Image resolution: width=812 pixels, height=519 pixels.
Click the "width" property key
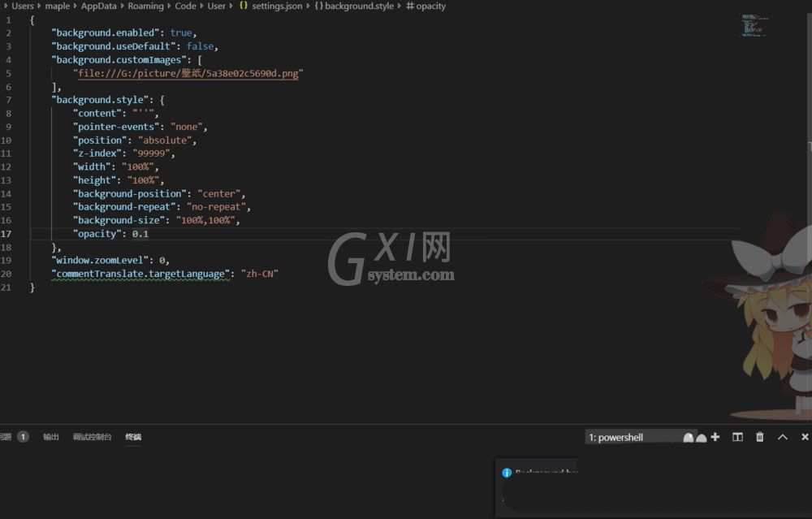(x=92, y=167)
